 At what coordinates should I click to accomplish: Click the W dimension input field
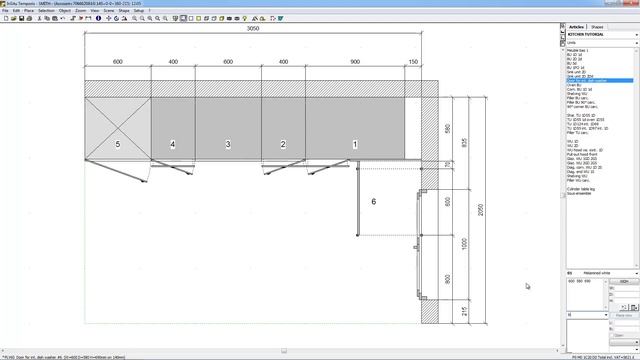(x=627, y=288)
